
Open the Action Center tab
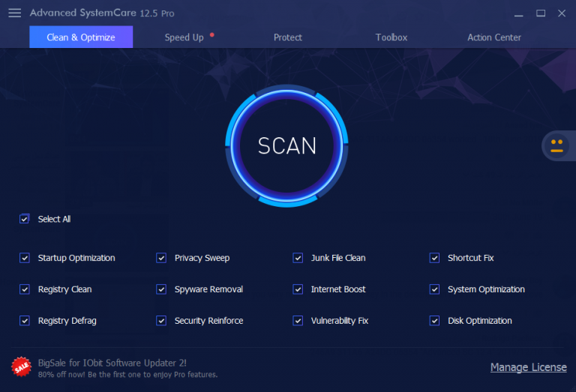(494, 37)
